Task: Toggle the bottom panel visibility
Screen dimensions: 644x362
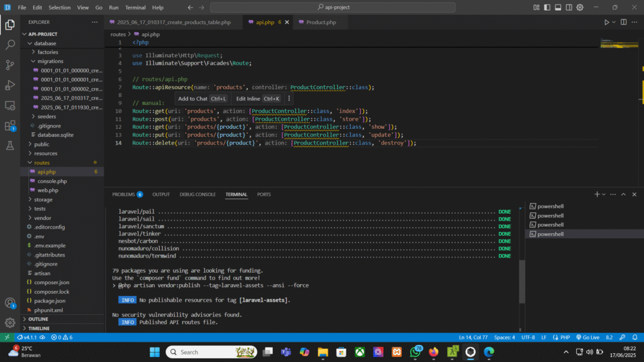Action: [x=557, y=8]
